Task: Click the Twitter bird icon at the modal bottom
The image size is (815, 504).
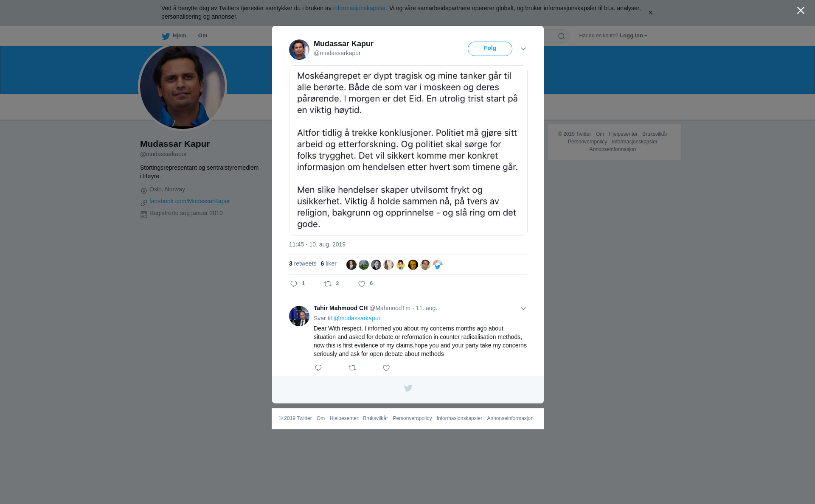Action: (x=408, y=388)
